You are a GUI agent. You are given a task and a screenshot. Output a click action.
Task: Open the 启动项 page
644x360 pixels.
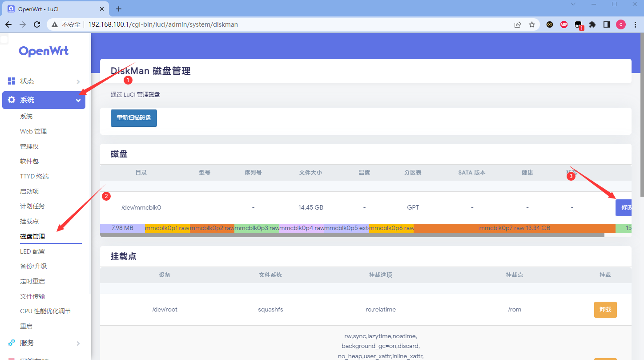29,191
